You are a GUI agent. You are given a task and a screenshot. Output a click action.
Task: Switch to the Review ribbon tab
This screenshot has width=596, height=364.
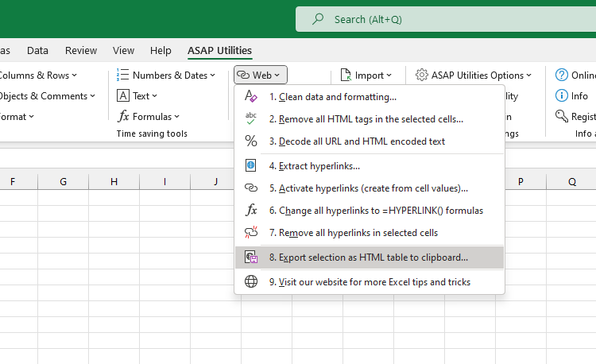pos(81,51)
